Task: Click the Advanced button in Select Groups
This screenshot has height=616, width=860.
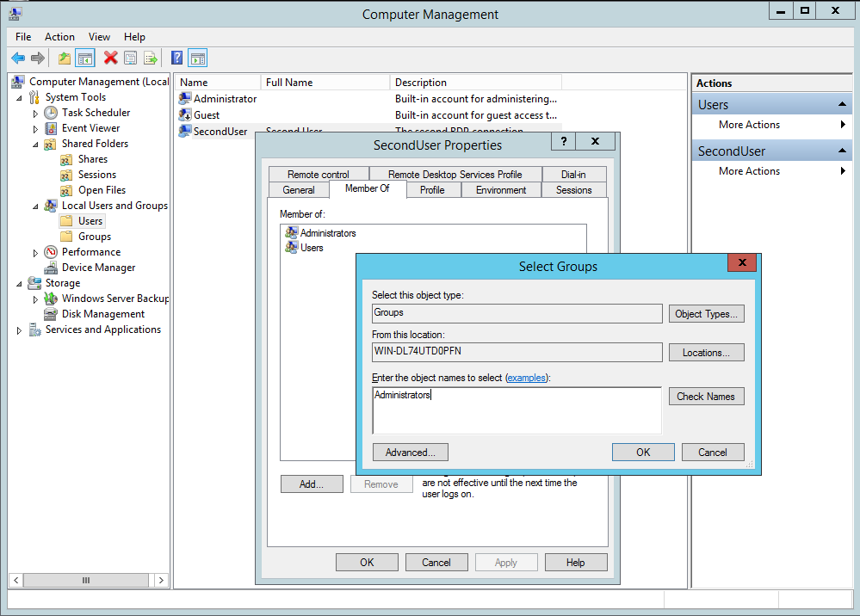Action: [x=411, y=453]
